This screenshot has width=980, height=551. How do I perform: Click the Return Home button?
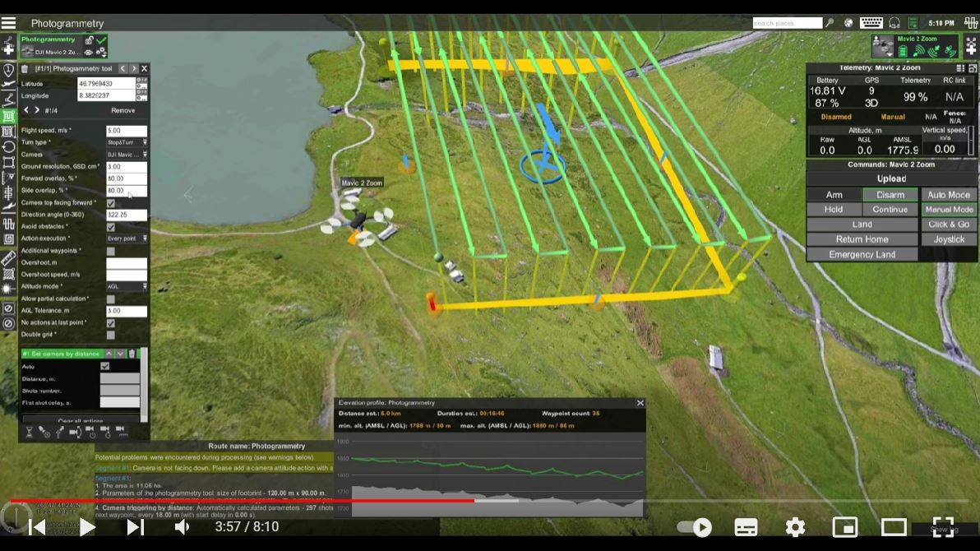862,239
